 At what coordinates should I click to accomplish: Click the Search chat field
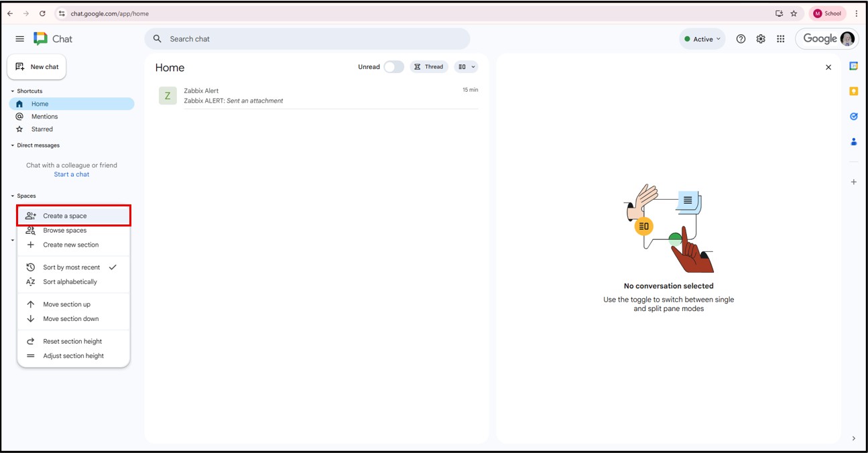(x=308, y=39)
